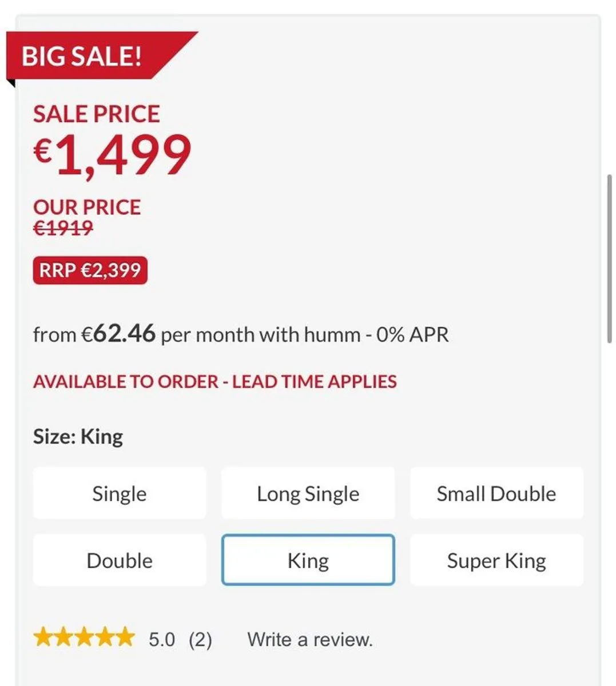Pick the Double size option
This screenshot has width=616, height=686.
coord(119,560)
